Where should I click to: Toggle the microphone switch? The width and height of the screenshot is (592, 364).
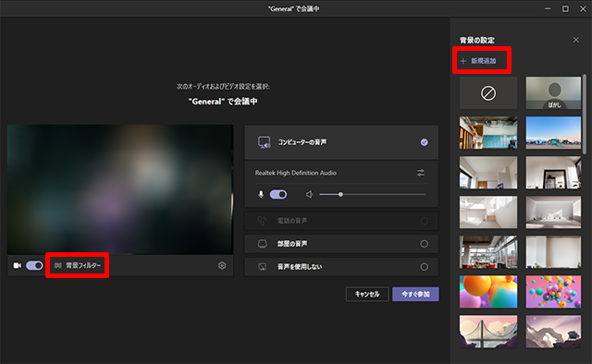[x=278, y=194]
